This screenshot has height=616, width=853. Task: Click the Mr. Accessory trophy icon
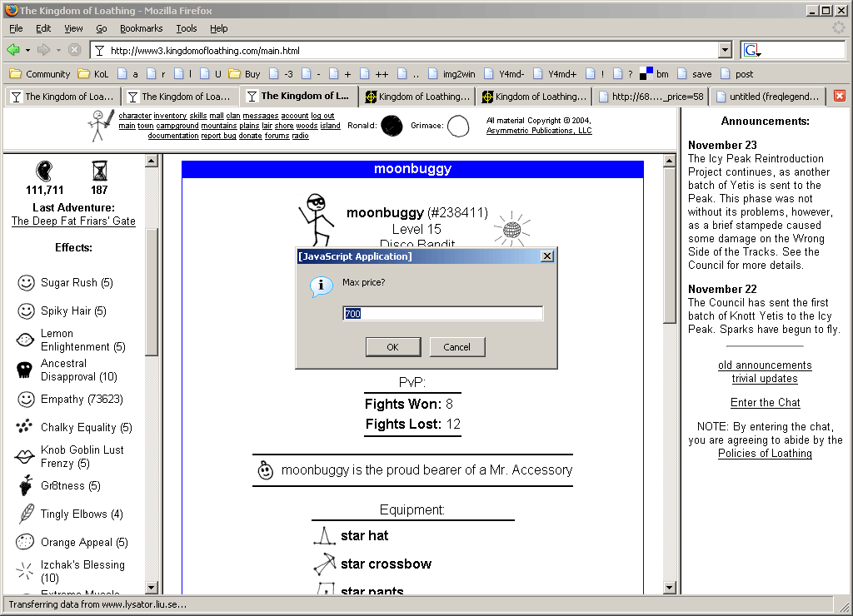(x=265, y=469)
